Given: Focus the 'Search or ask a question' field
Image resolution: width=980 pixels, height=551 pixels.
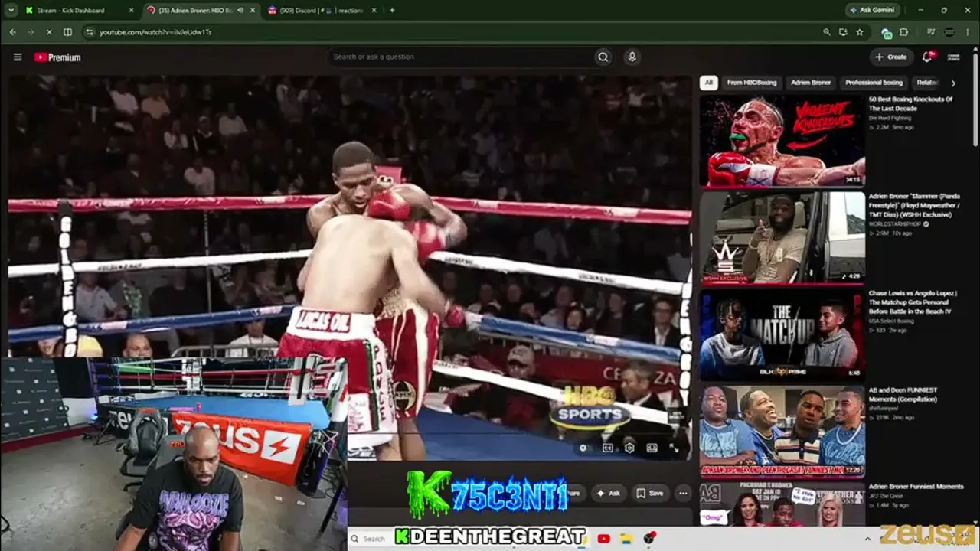Looking at the screenshot, I should pos(461,57).
